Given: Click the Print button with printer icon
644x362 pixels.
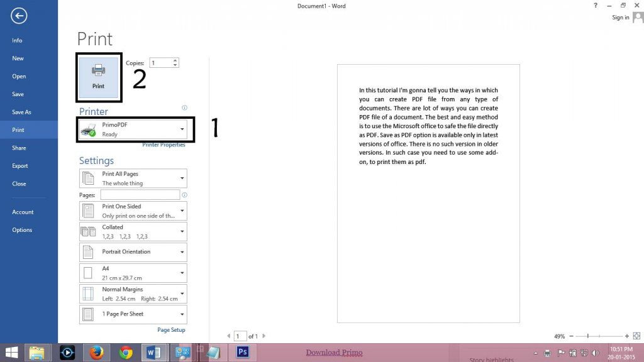Looking at the screenshot, I should [x=99, y=77].
